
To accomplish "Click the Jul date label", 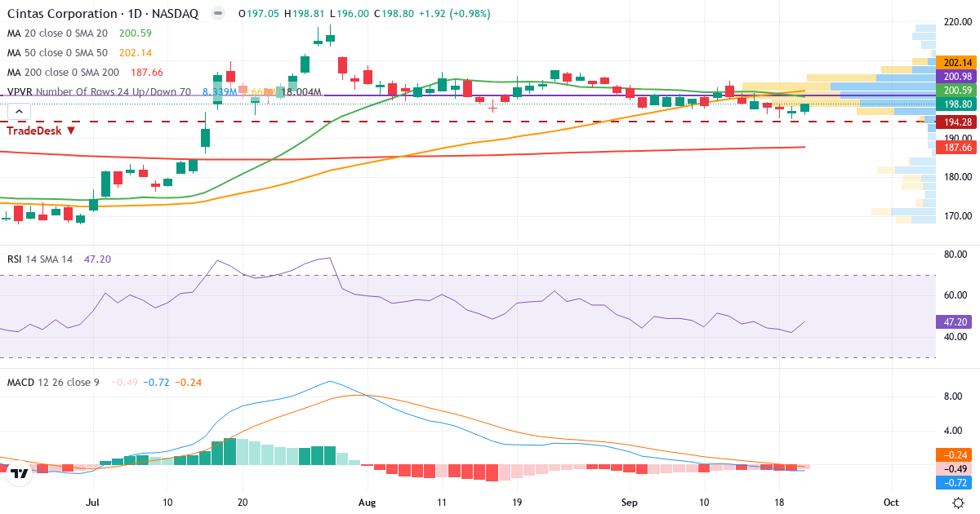I will 92,503.
